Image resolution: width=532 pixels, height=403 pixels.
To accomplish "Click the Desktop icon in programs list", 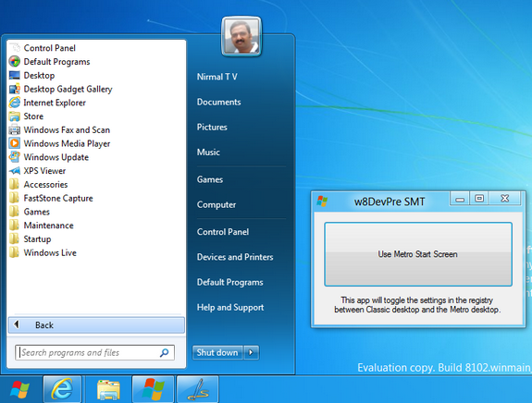I will click(15, 75).
